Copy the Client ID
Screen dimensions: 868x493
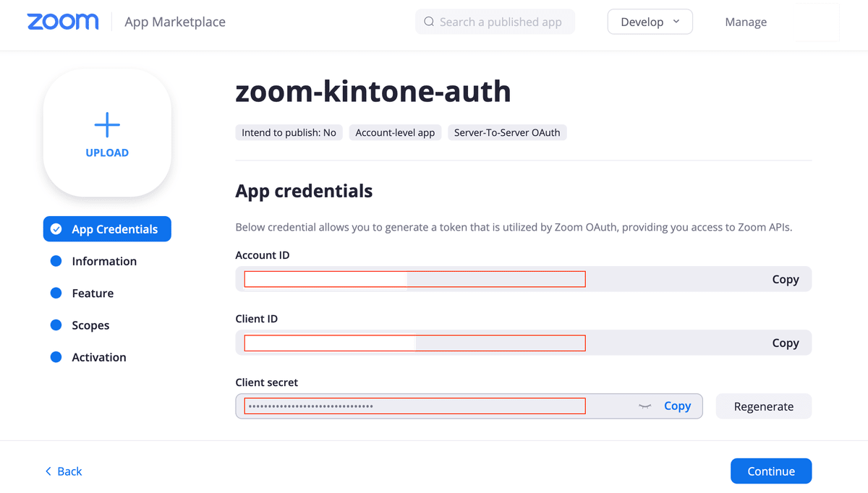[x=785, y=343]
